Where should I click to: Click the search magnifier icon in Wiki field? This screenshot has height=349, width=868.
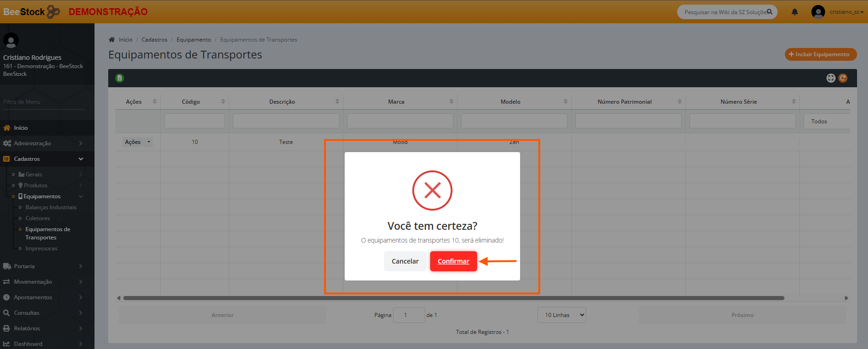coord(769,12)
